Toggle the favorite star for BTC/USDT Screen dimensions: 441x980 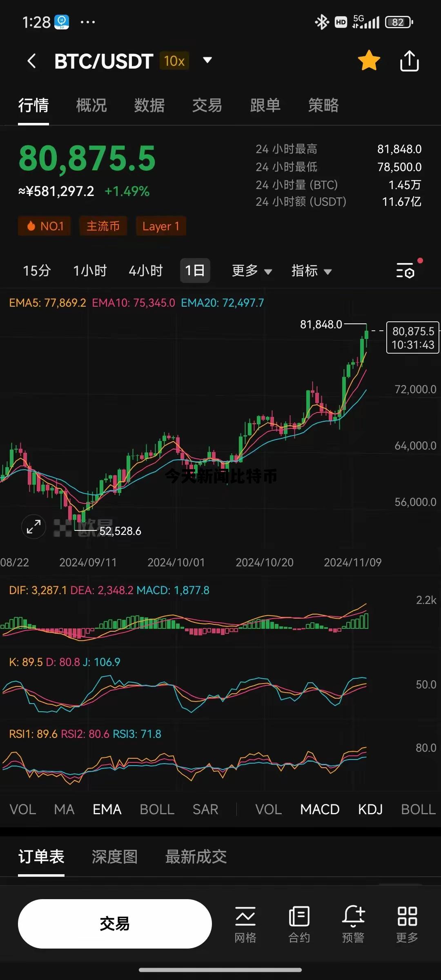(369, 60)
